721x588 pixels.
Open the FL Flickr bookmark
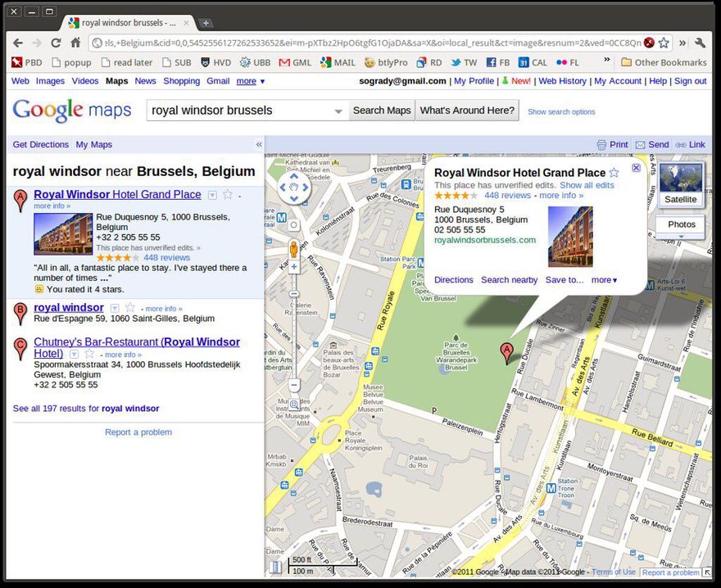pyautogui.click(x=568, y=62)
